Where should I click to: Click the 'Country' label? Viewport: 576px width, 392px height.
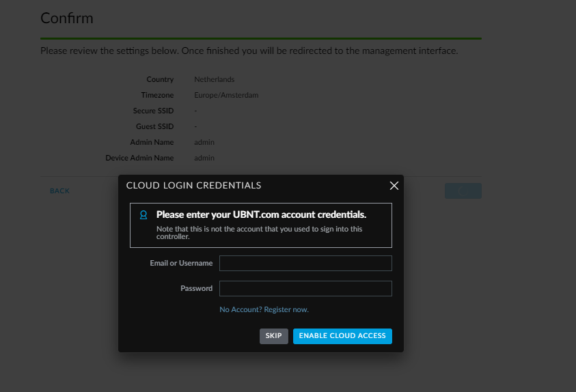[x=160, y=79]
